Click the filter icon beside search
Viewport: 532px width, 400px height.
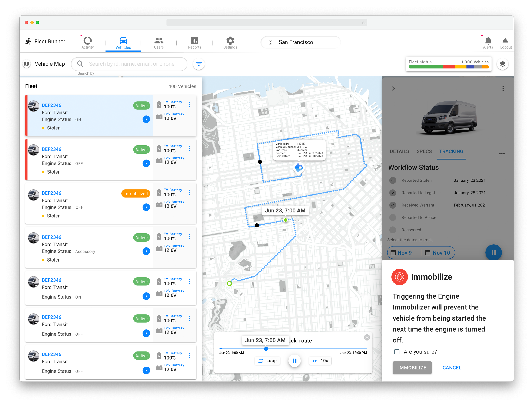[199, 64]
